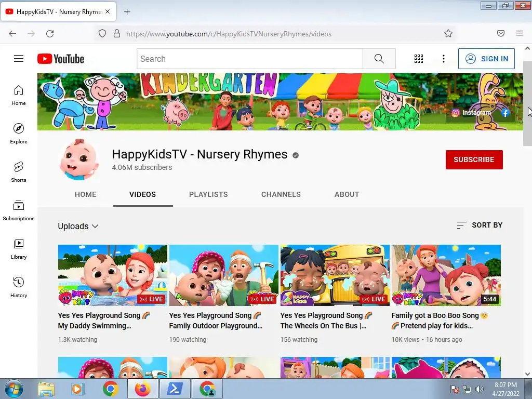
Task: Click the tracking protection shield icon
Action: (x=102, y=34)
